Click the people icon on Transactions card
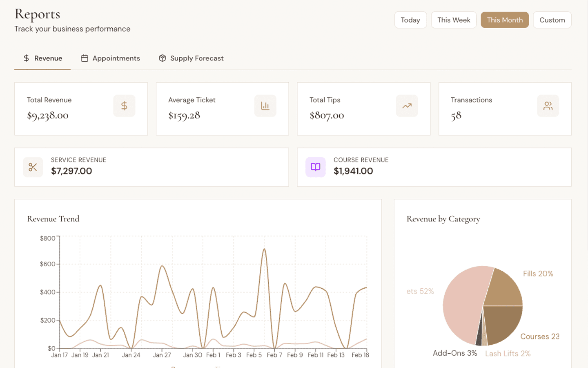Viewport: 588px width, 368px height. pos(548,105)
